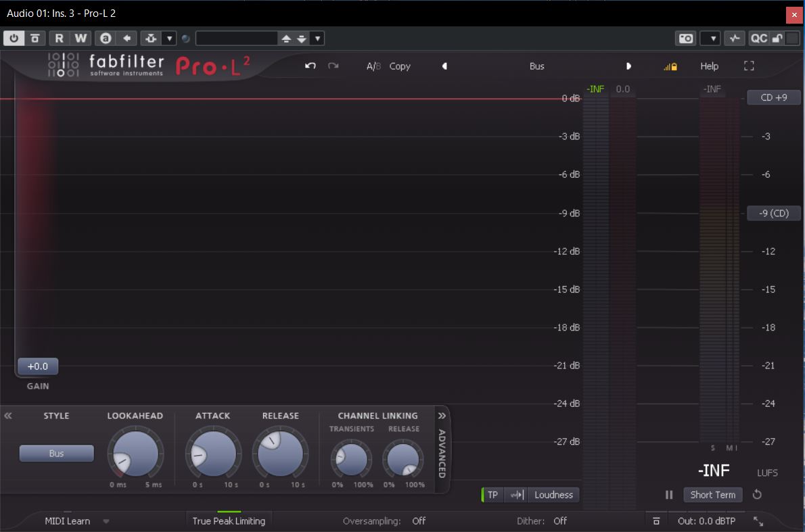Screen dimensions: 805x532
Task: Open the dropdown next to camera icon
Action: [710, 39]
